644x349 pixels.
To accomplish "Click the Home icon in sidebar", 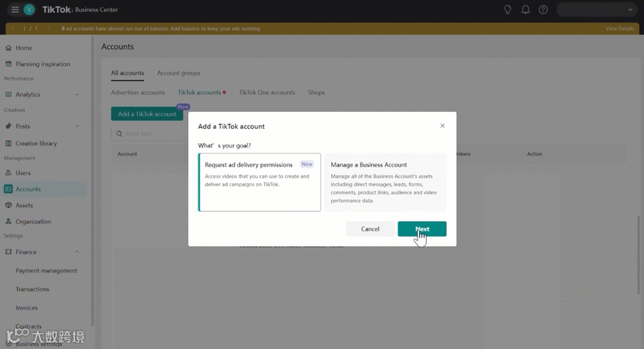I will pyautogui.click(x=8, y=48).
